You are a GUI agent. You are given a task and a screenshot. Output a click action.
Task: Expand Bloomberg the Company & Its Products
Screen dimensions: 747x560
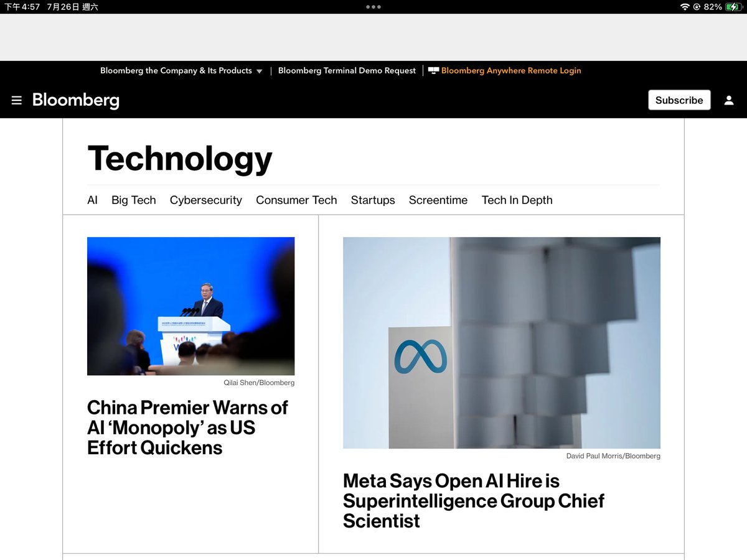coord(181,71)
